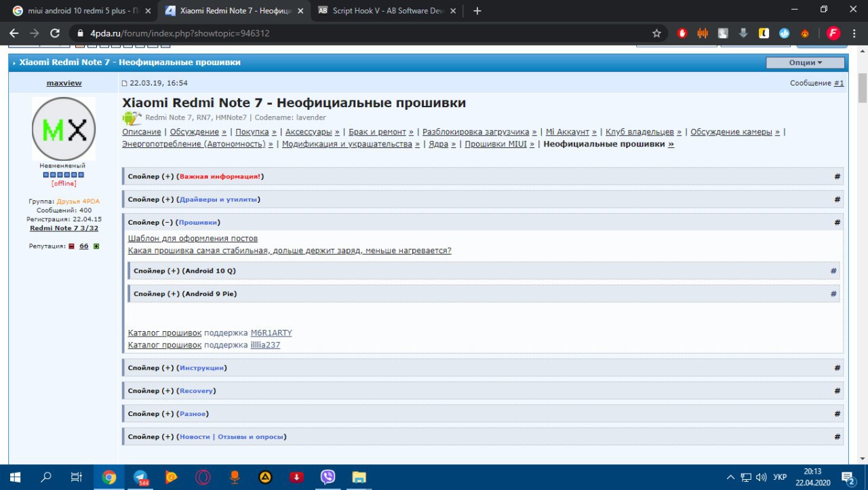The image size is (868, 490).
Task: Open Viber from the taskbar
Action: [328, 477]
